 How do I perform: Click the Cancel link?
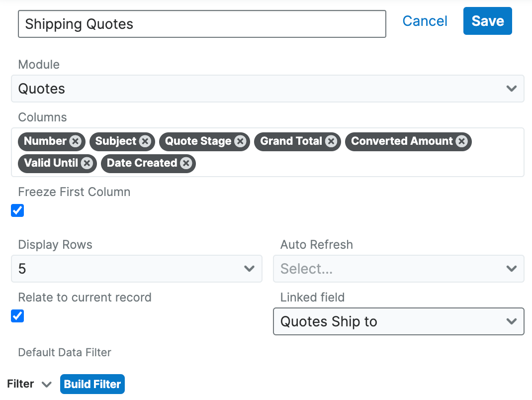pyautogui.click(x=425, y=21)
